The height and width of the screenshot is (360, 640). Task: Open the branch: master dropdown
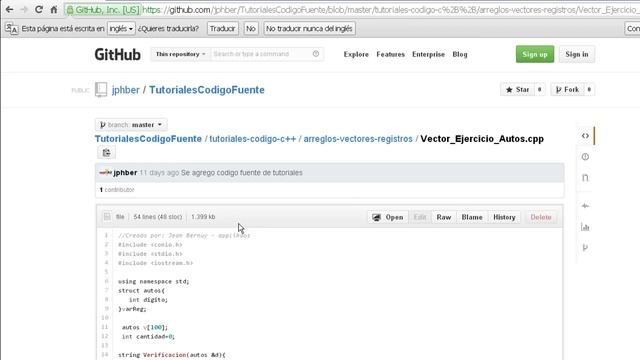pos(131,124)
